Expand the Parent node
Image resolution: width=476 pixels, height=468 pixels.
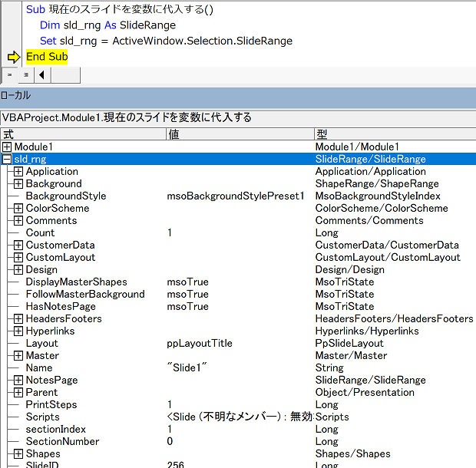[18, 392]
